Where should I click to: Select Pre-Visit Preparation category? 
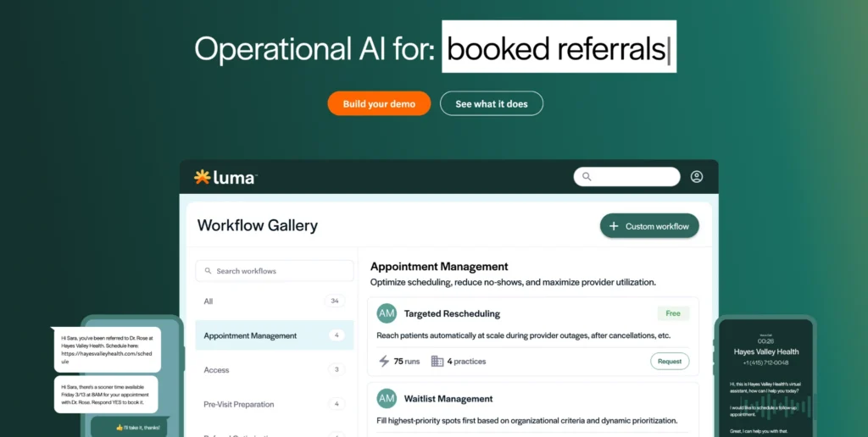(x=275, y=404)
